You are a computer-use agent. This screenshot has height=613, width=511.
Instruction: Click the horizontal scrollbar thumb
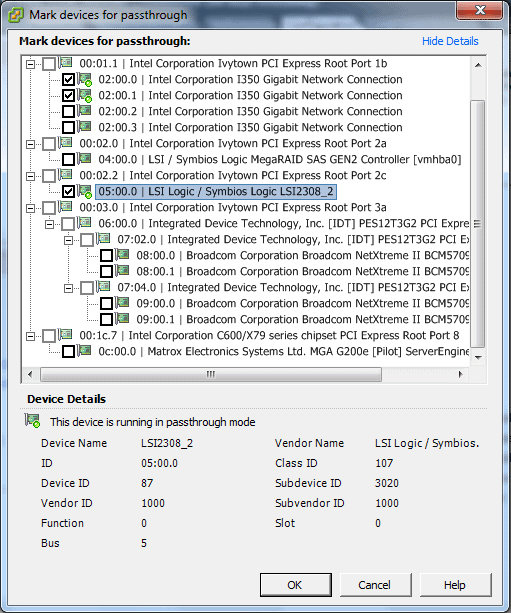[211, 375]
